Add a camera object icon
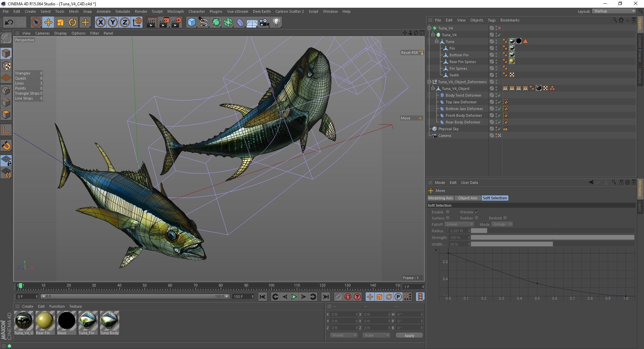644x349 pixels. coord(264,22)
